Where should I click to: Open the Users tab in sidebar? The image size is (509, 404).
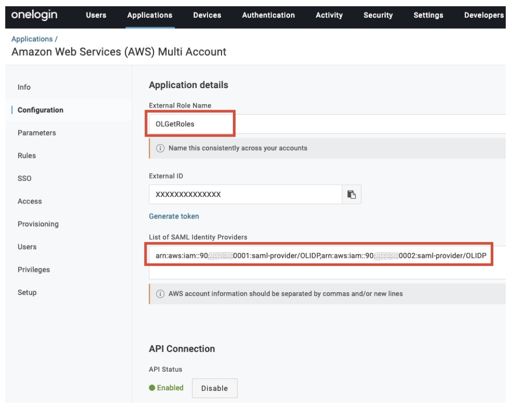(x=27, y=247)
